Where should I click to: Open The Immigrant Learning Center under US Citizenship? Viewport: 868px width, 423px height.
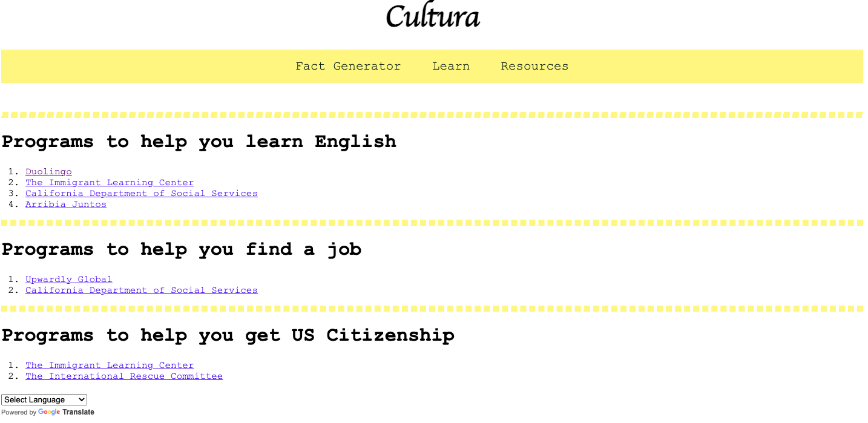pyautogui.click(x=110, y=366)
